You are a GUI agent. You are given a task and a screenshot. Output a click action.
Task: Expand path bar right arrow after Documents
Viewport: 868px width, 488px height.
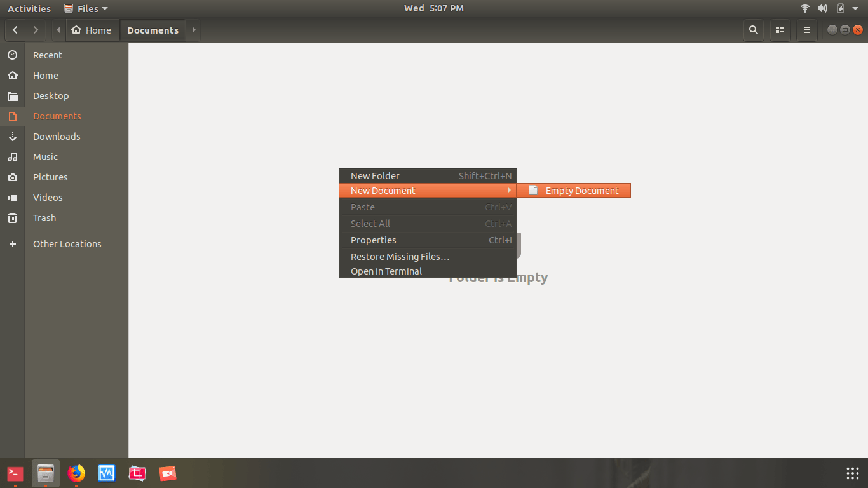[194, 30]
